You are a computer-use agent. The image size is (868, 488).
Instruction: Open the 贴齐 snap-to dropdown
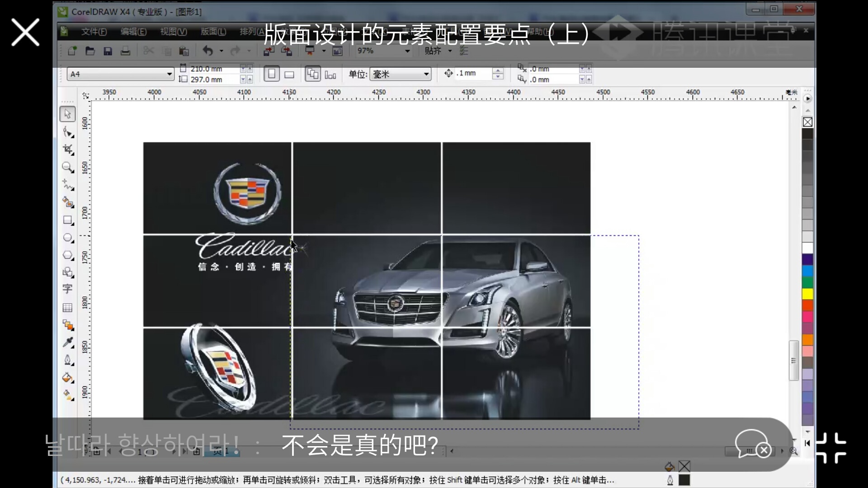[450, 51]
